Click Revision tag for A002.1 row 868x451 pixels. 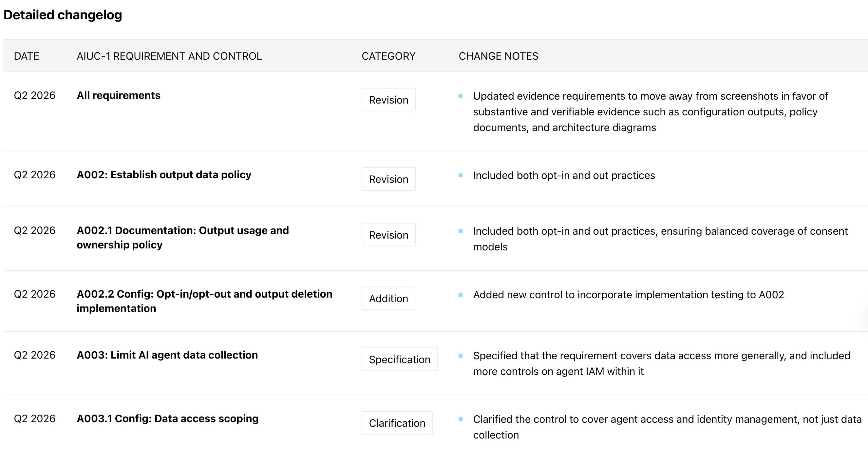(x=388, y=235)
